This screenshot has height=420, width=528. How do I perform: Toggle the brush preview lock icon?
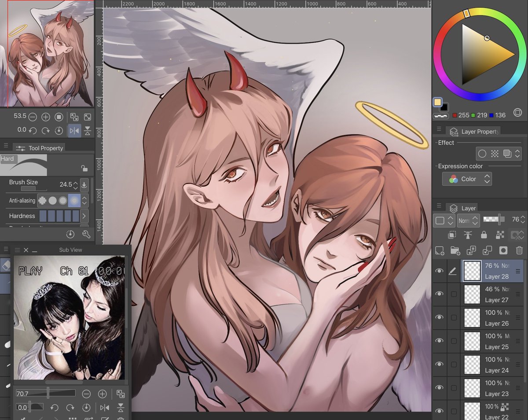click(x=84, y=168)
